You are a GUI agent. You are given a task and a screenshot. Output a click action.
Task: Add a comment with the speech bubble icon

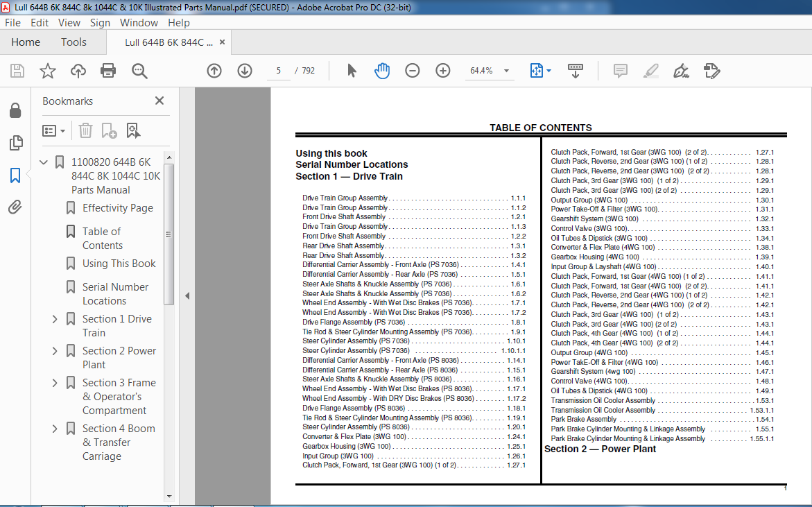621,71
